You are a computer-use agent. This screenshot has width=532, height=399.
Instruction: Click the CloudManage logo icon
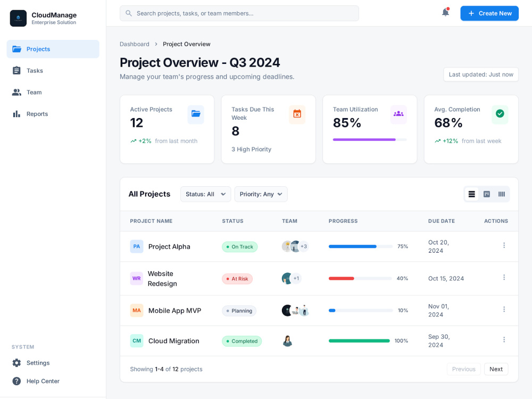[x=18, y=18]
